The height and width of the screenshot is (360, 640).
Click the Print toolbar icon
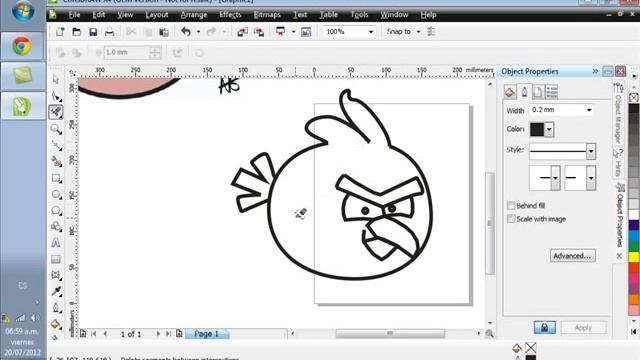tap(109, 31)
